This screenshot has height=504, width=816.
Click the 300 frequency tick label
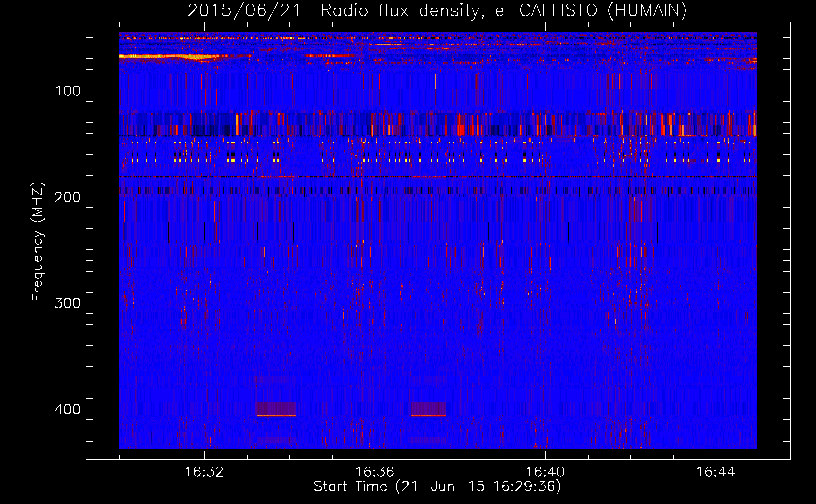(68, 303)
